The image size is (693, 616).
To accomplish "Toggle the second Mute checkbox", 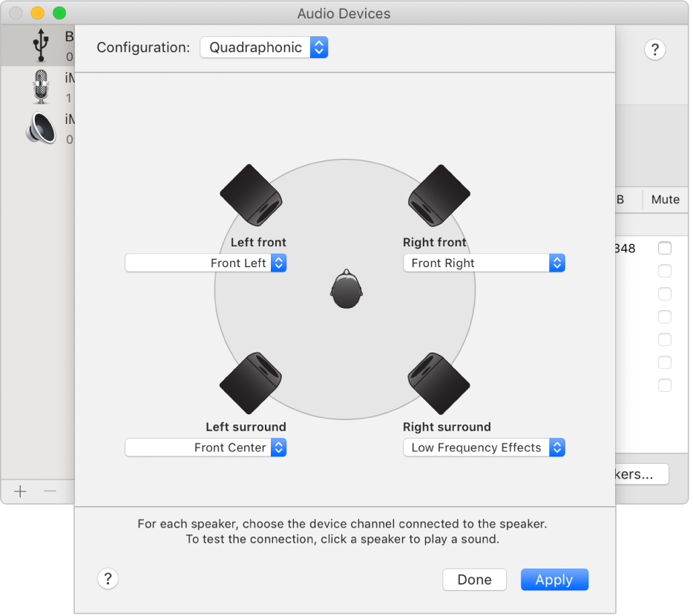I will coord(665,271).
